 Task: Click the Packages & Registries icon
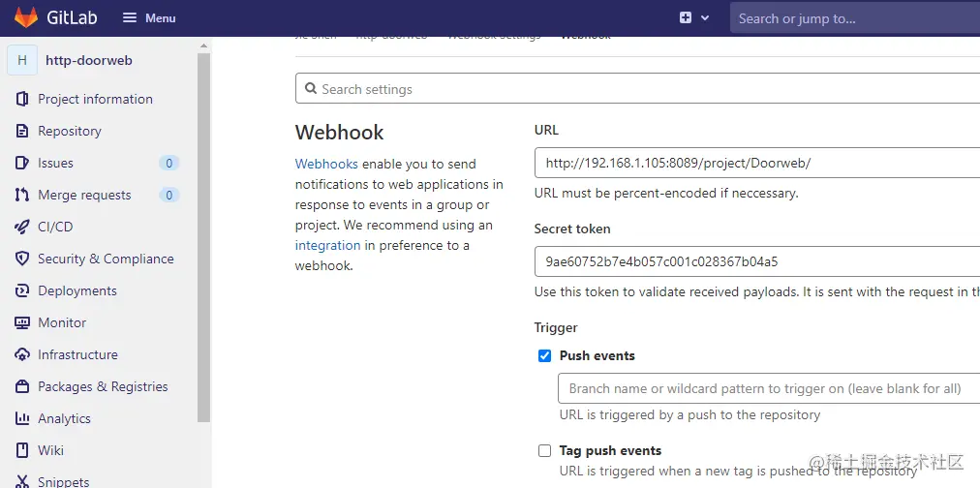point(21,386)
